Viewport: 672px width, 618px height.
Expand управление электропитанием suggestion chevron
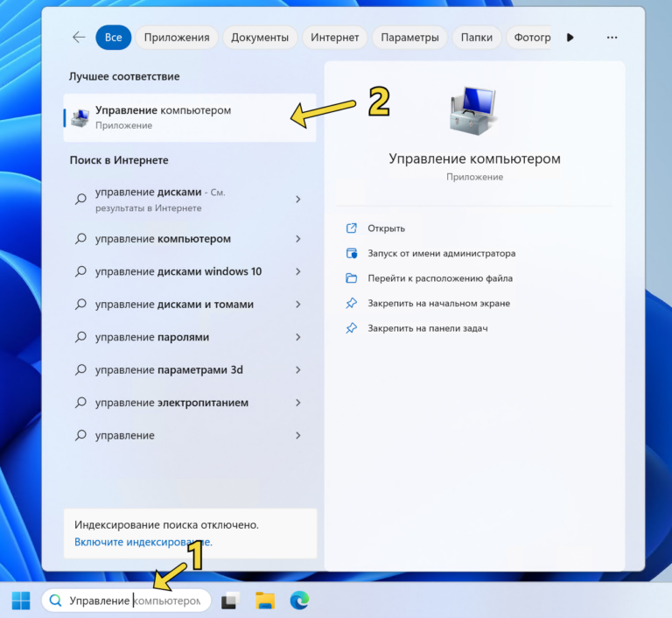[x=298, y=403]
